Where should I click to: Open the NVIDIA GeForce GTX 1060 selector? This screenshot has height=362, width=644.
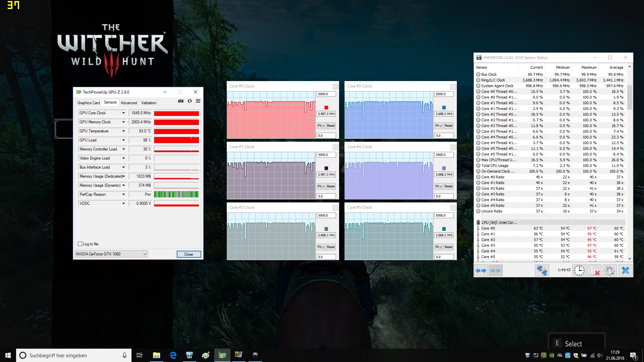click(x=111, y=254)
